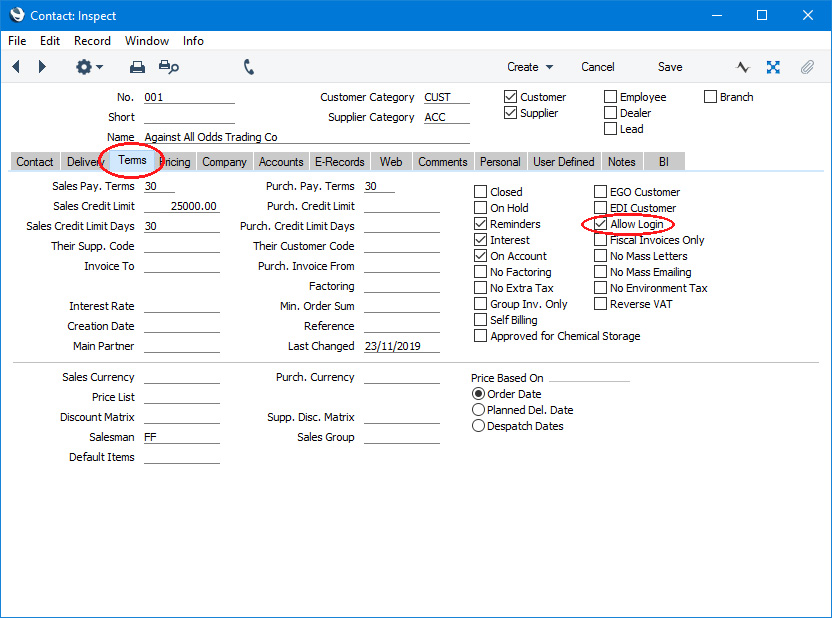Switch to the E-Records tab

340,162
